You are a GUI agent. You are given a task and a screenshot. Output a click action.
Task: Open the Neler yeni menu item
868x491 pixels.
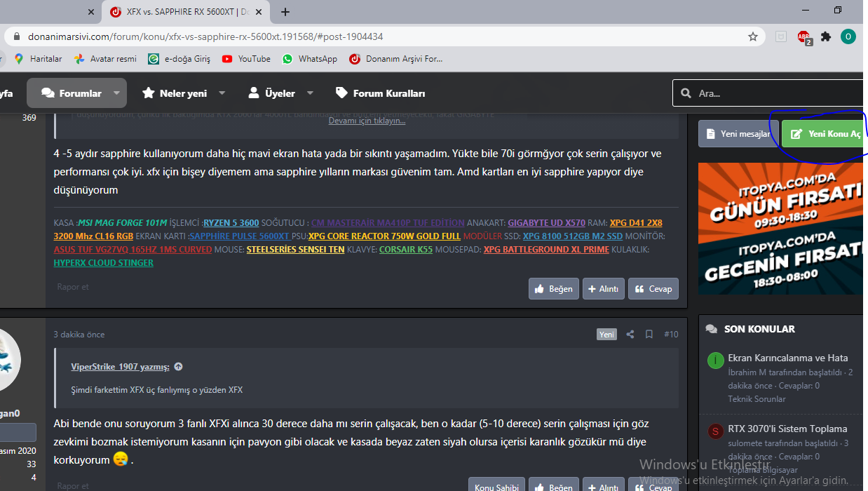coord(175,93)
